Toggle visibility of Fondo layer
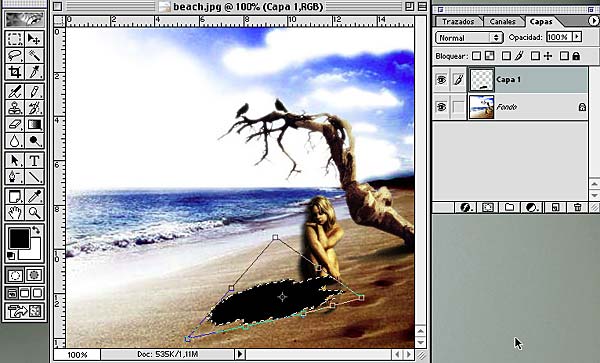The image size is (600, 363). [441, 107]
